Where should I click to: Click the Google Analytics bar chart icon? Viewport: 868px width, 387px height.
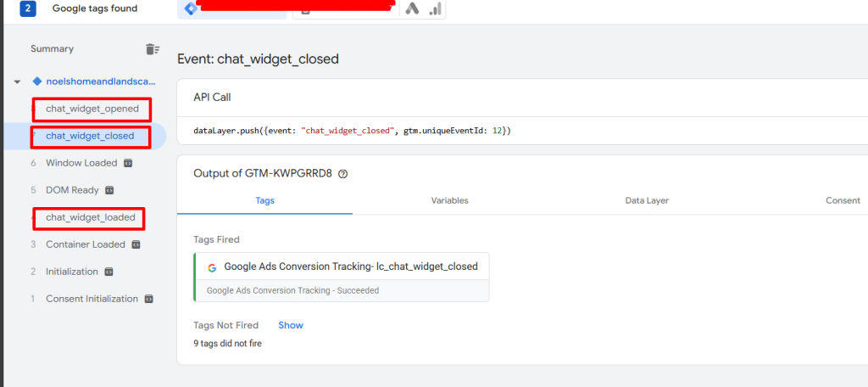(434, 8)
